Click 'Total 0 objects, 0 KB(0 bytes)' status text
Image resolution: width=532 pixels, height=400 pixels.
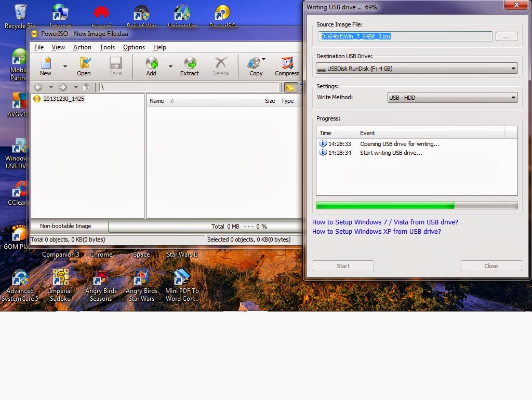(x=68, y=239)
